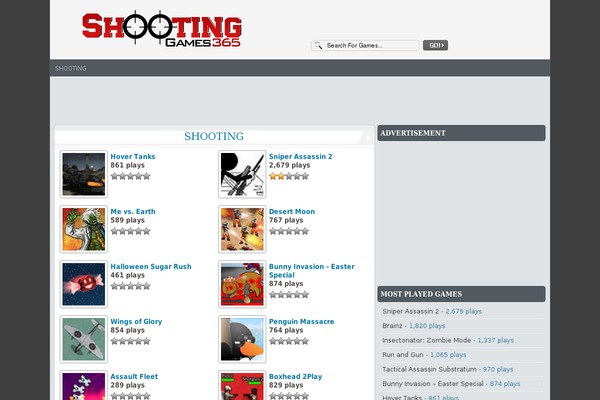
Task: Click the Penguin Massacre title link
Action: tap(302, 322)
